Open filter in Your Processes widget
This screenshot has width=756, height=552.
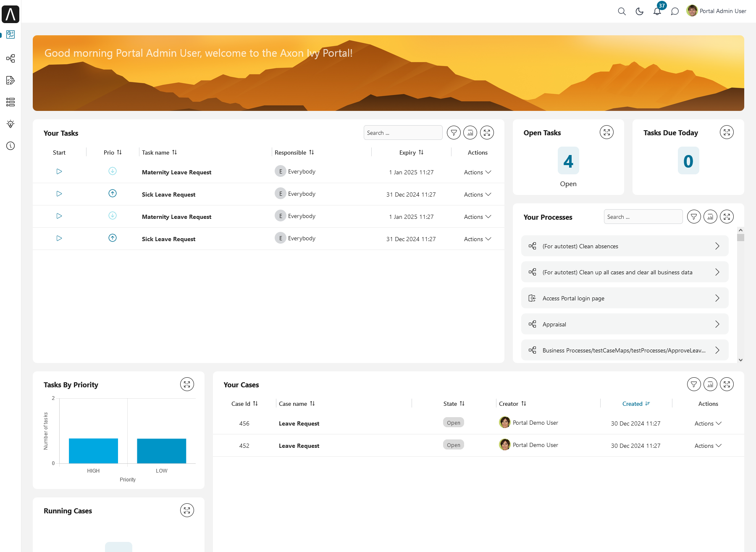click(x=694, y=217)
